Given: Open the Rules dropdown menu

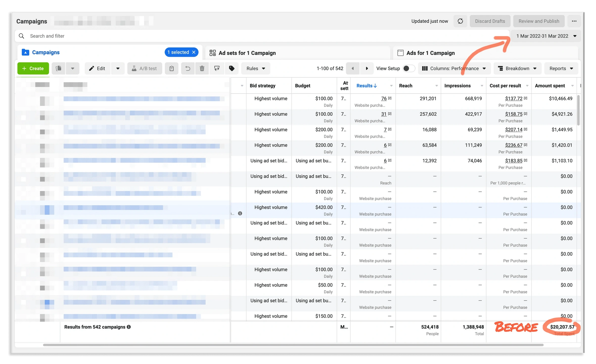Looking at the screenshot, I should pos(256,69).
